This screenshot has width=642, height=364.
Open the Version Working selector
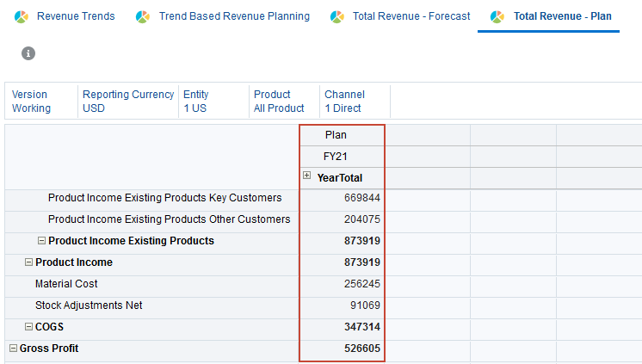point(31,102)
